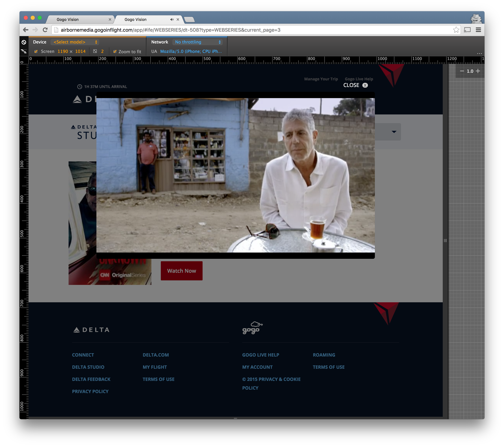Click the 1H 37M UNTIL ARRIVAL text

[x=105, y=86]
